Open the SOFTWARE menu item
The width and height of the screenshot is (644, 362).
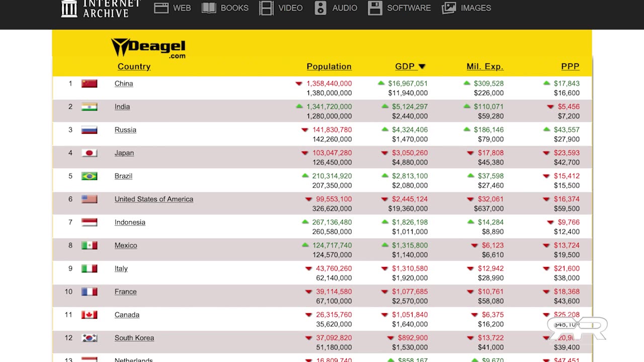[409, 8]
